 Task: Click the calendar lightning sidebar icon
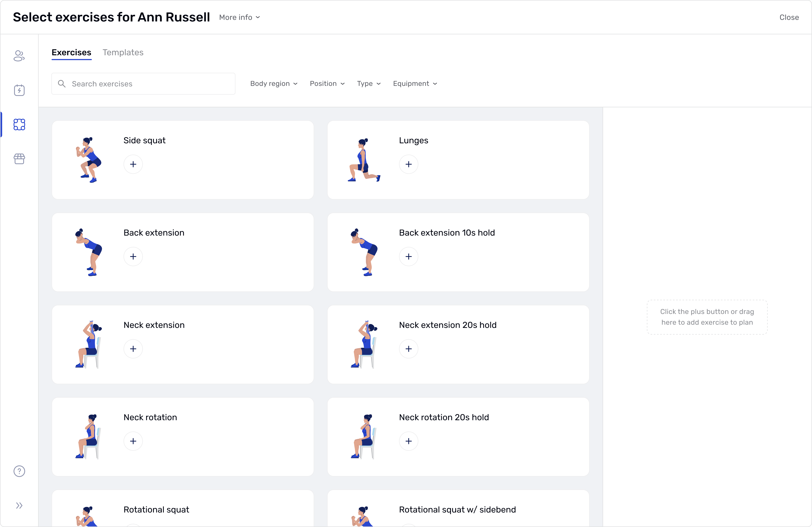point(19,90)
